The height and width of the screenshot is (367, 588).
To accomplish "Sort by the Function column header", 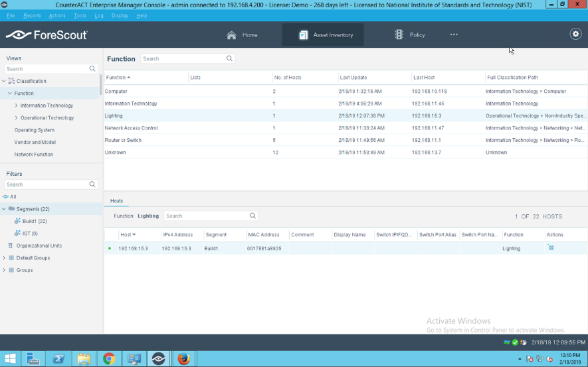I will [146, 78].
